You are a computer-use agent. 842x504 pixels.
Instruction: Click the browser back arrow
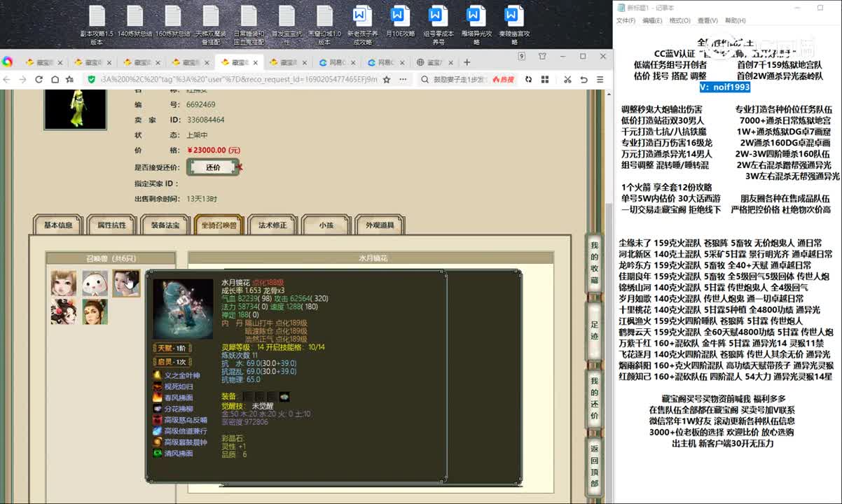[8, 80]
